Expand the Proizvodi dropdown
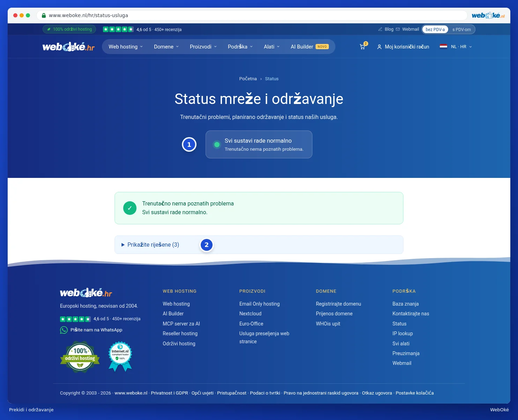 [x=203, y=47]
